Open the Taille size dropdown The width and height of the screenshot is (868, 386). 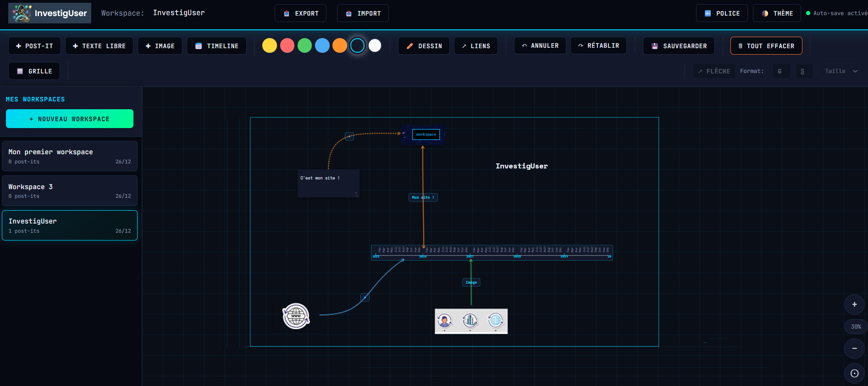(x=840, y=71)
